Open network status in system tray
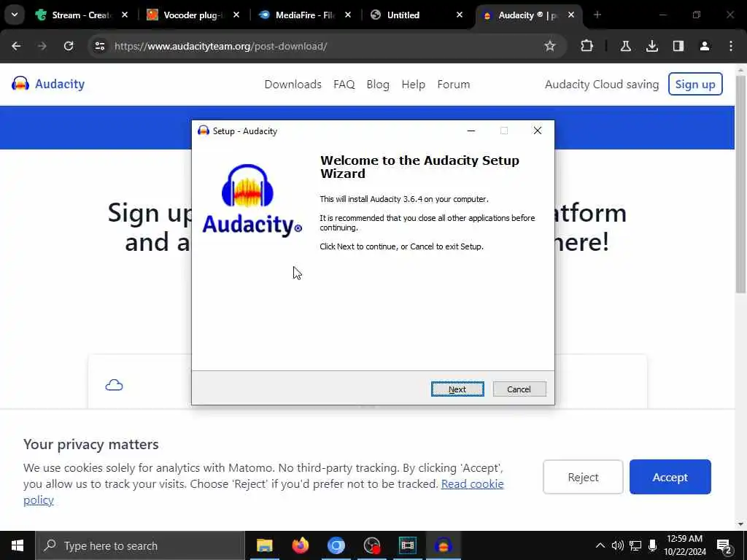Screen dimensions: 747x560 click(x=635, y=545)
